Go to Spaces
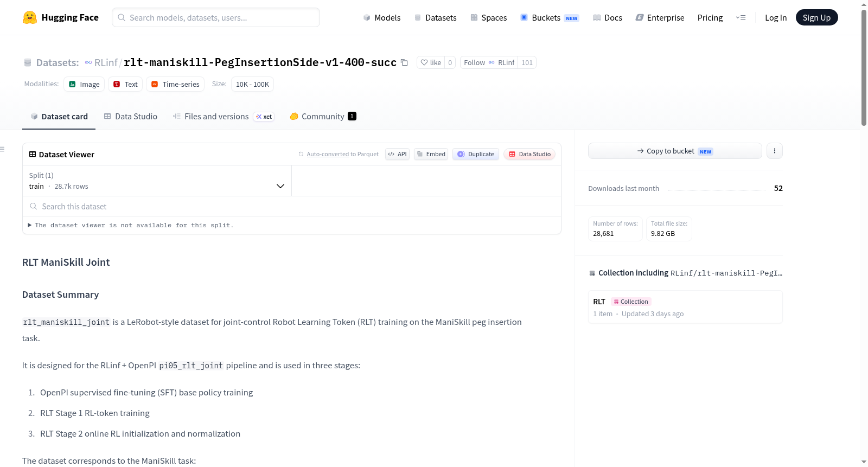Image resolution: width=868 pixels, height=467 pixels. (488, 17)
